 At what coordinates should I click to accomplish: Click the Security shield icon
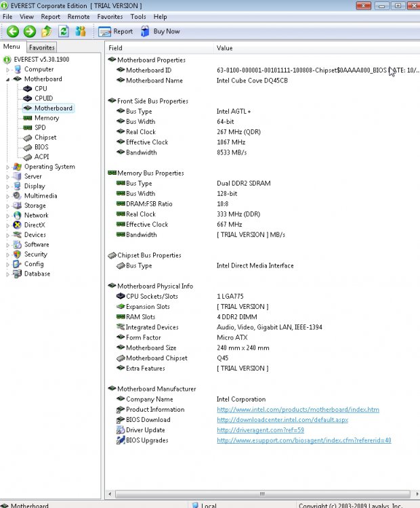[18, 254]
